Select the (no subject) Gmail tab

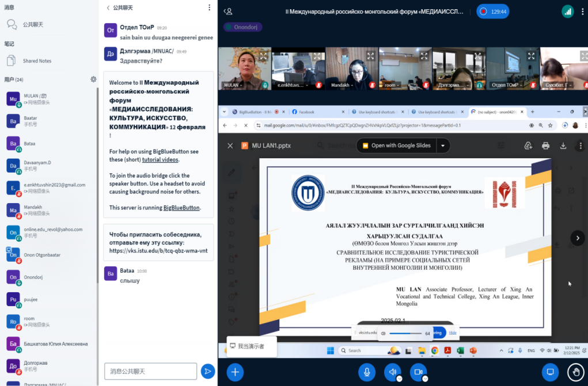point(496,112)
